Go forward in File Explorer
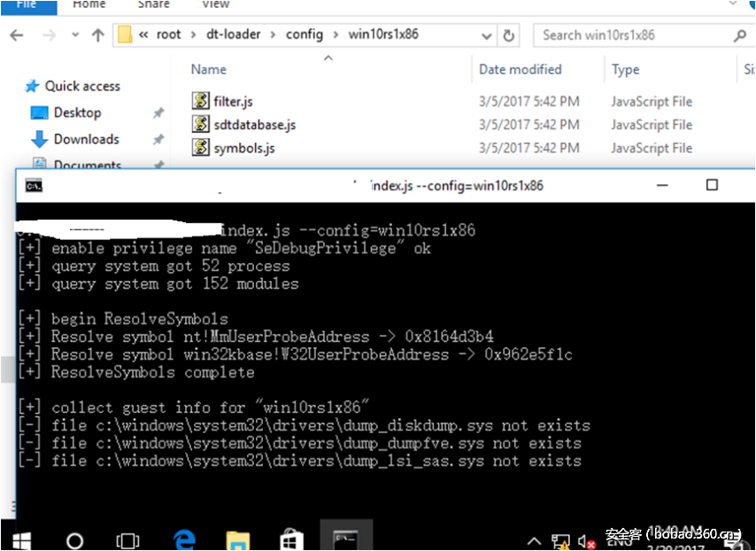The height and width of the screenshot is (551, 756). coord(49,35)
